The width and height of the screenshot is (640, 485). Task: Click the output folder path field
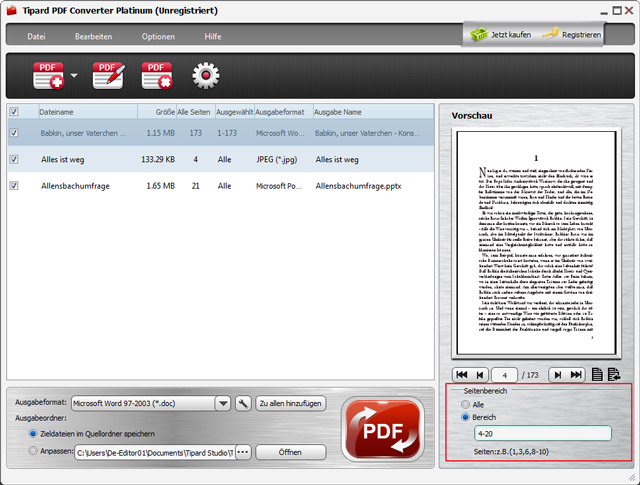[155, 453]
